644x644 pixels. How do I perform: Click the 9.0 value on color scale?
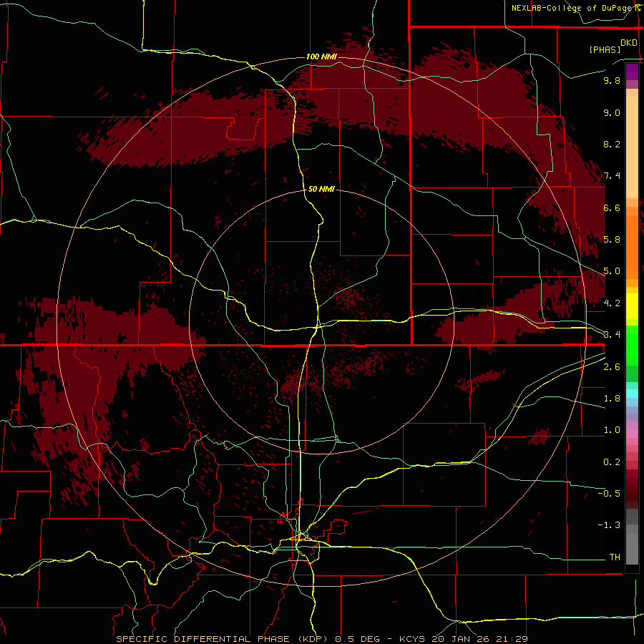point(612,112)
